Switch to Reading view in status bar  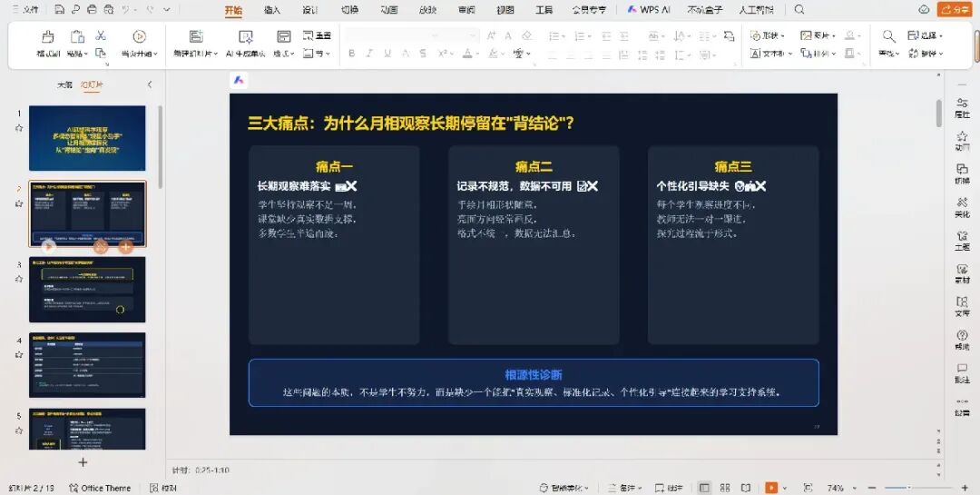point(746,488)
